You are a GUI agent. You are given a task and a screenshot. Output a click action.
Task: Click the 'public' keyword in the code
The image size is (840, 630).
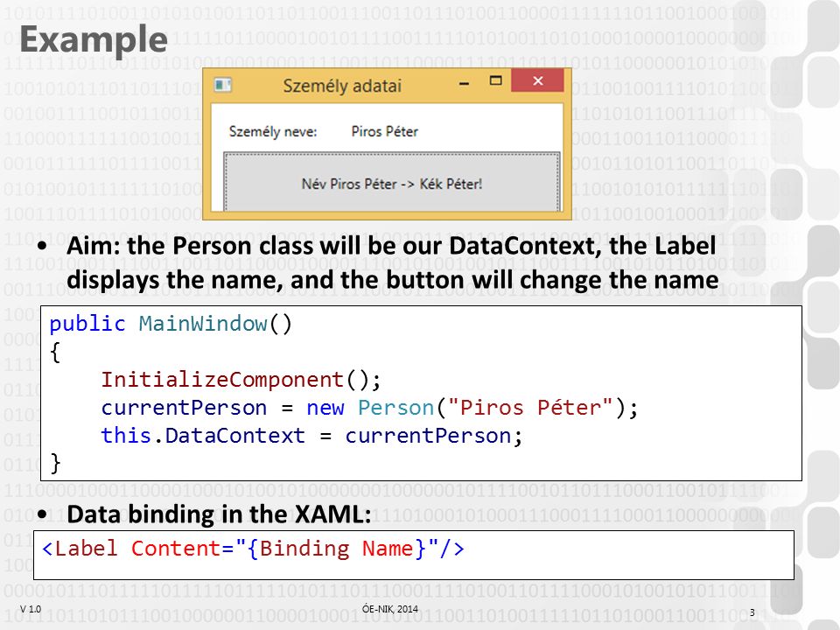[x=87, y=324]
